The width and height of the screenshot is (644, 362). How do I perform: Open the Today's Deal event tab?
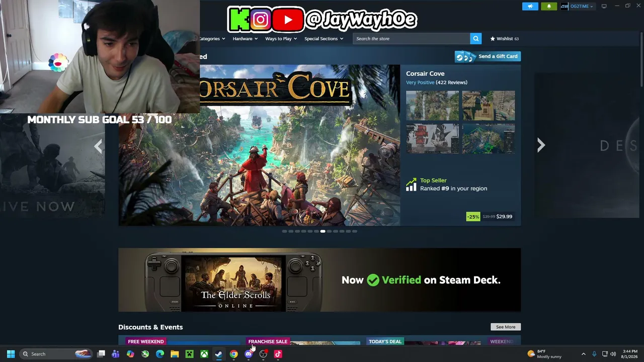(385, 341)
